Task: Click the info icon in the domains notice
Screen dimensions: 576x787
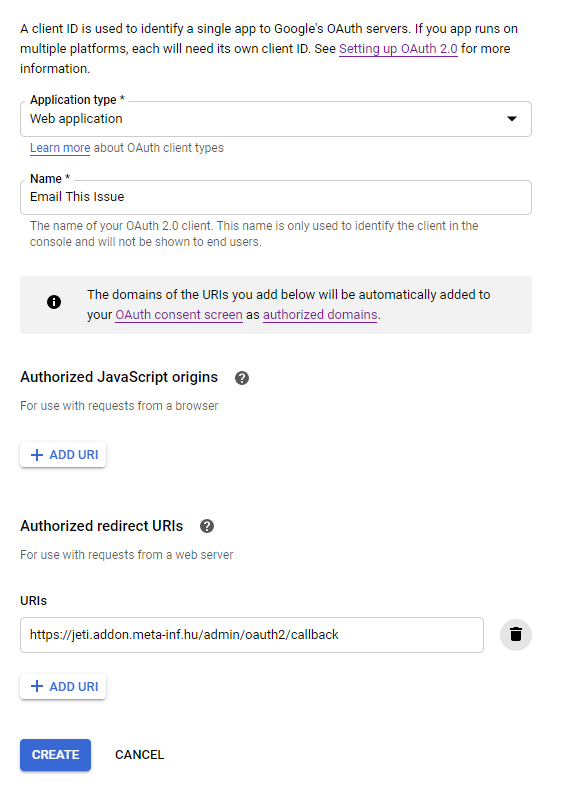Action: pyautogui.click(x=54, y=302)
